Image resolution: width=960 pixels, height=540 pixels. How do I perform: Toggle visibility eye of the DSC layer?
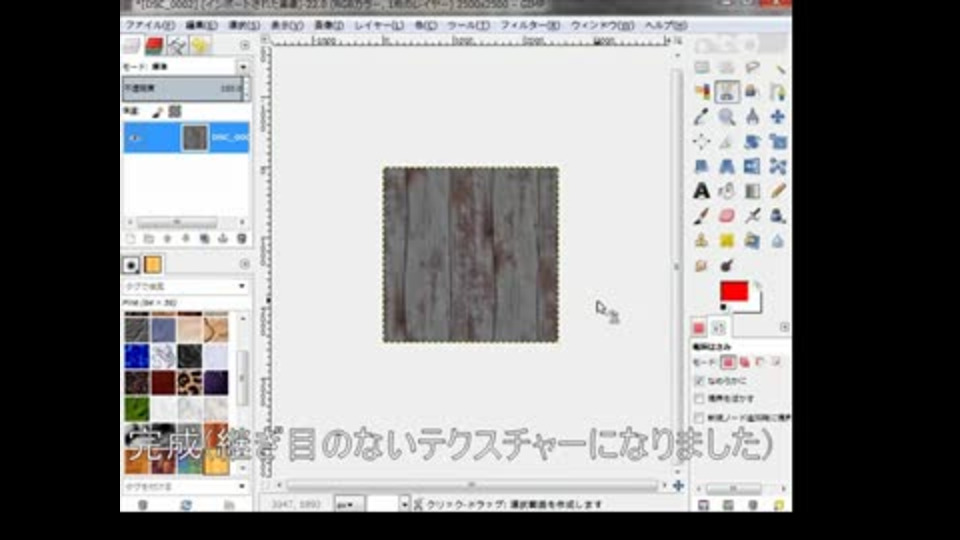(x=135, y=138)
